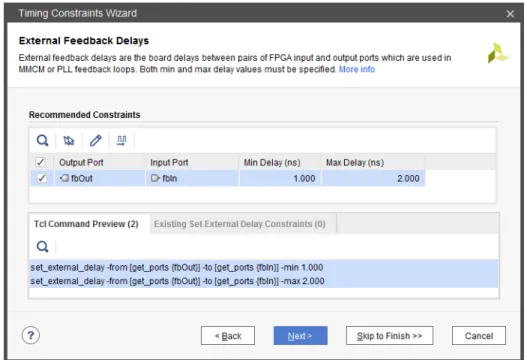The image size is (527, 360).
Task: Click Skip to Finish button
Action: [x=390, y=335]
